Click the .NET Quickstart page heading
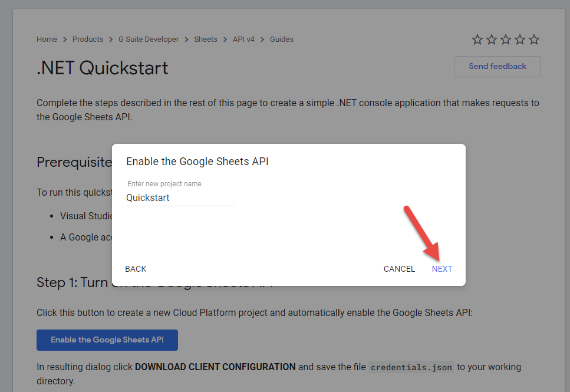Viewport: 570px width, 392px height. (x=103, y=68)
